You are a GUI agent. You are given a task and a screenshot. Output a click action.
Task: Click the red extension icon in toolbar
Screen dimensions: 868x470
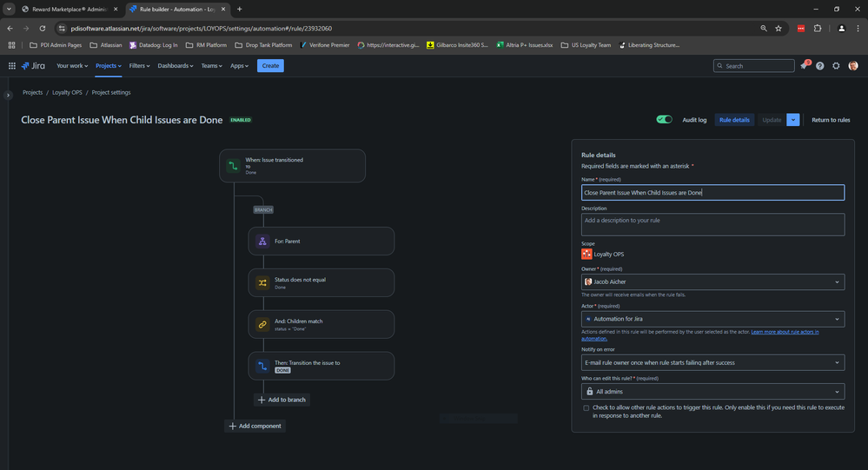click(x=801, y=28)
